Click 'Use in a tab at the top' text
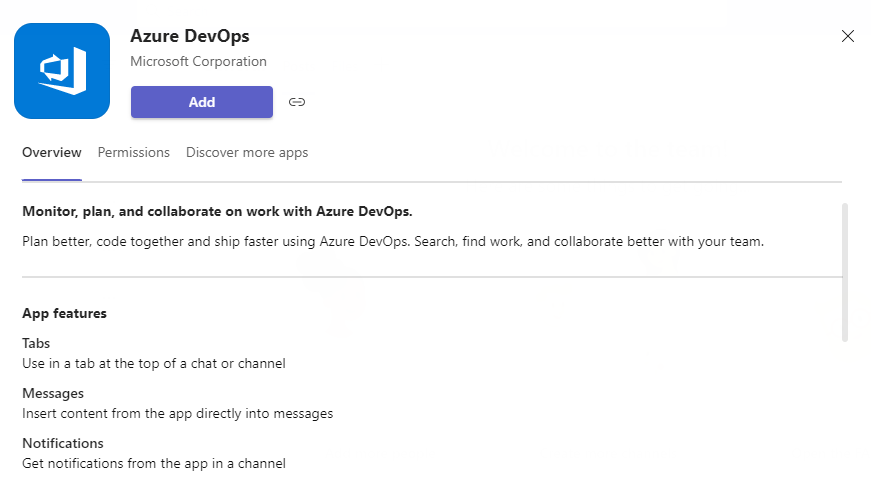871x483 pixels. (x=154, y=364)
